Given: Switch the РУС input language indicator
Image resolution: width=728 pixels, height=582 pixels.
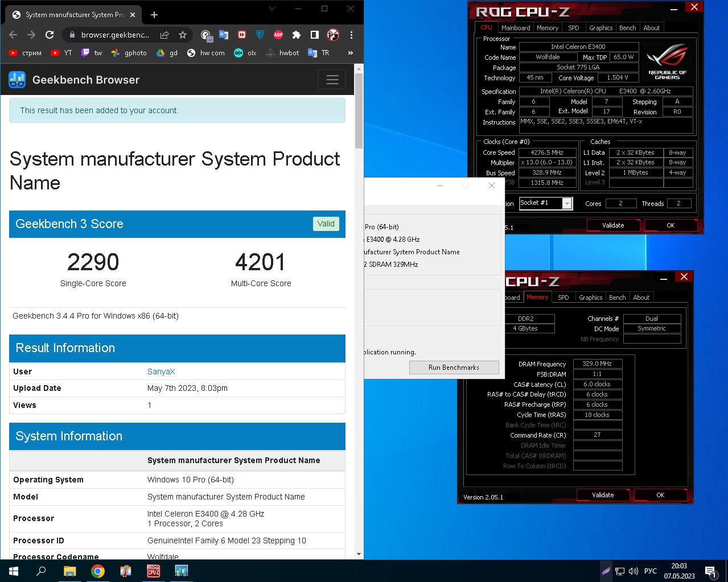Looking at the screenshot, I should 651,571.
